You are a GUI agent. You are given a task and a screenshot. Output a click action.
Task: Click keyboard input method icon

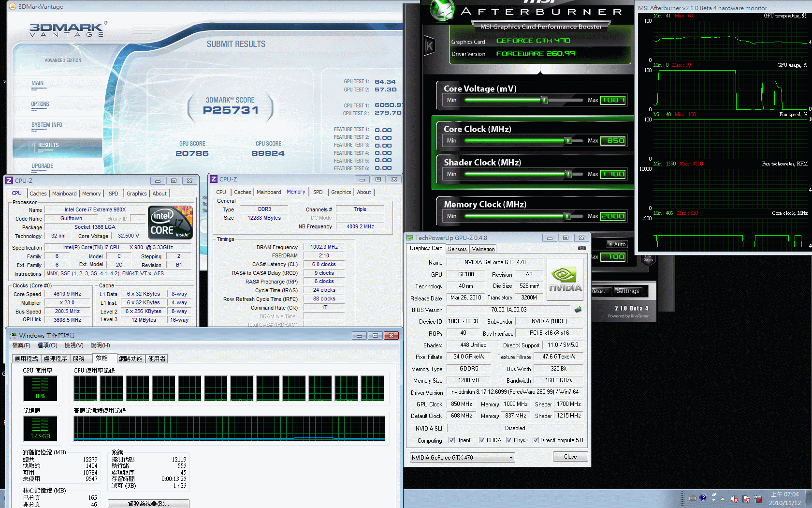(692, 498)
